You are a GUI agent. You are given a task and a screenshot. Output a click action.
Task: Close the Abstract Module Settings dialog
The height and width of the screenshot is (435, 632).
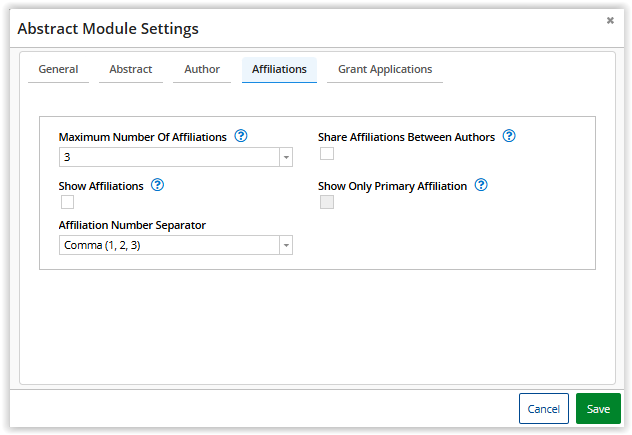click(610, 20)
